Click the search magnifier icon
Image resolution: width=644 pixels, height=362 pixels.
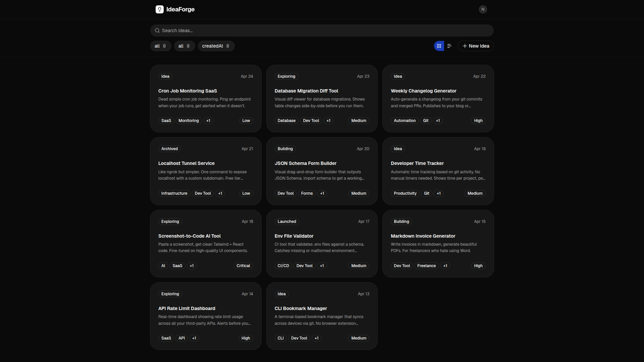(x=157, y=31)
